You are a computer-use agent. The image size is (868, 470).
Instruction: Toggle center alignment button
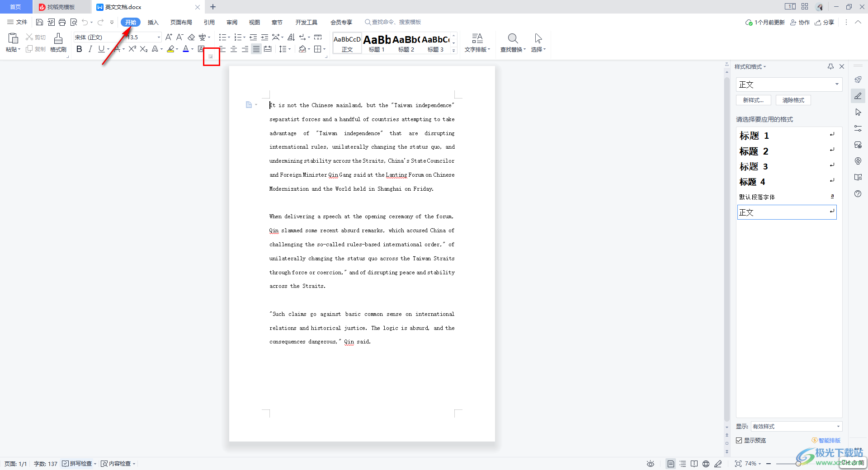click(x=234, y=49)
